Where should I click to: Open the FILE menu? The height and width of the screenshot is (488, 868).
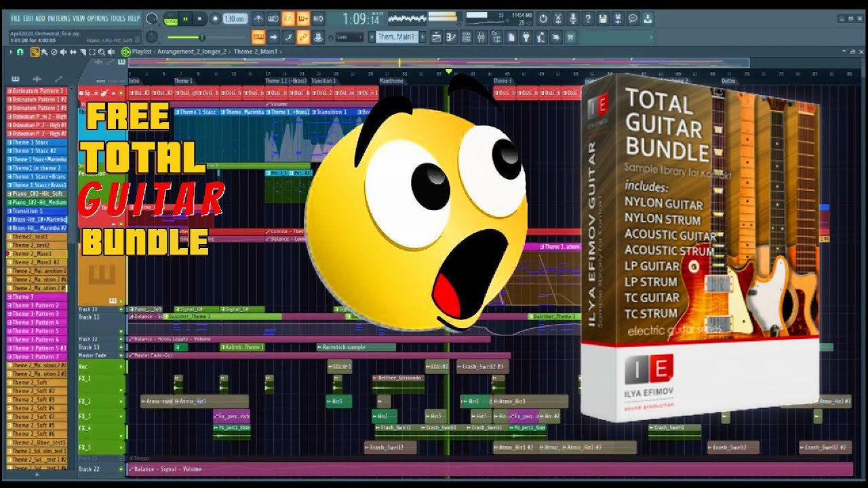(x=16, y=18)
